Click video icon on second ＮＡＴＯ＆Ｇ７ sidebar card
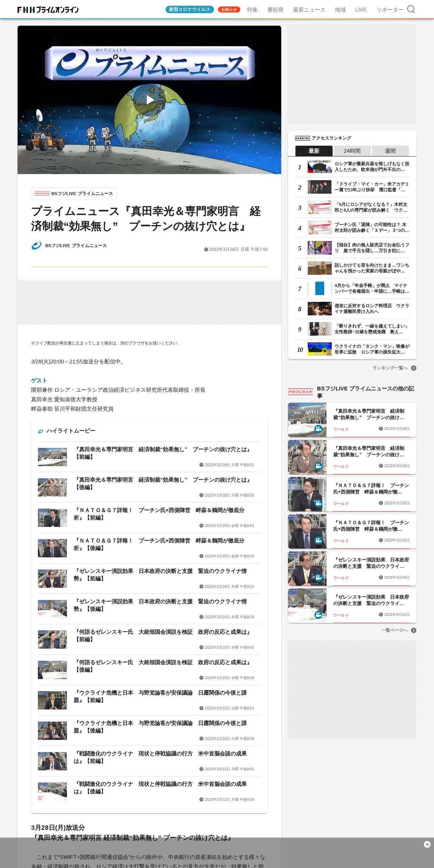 318,540
